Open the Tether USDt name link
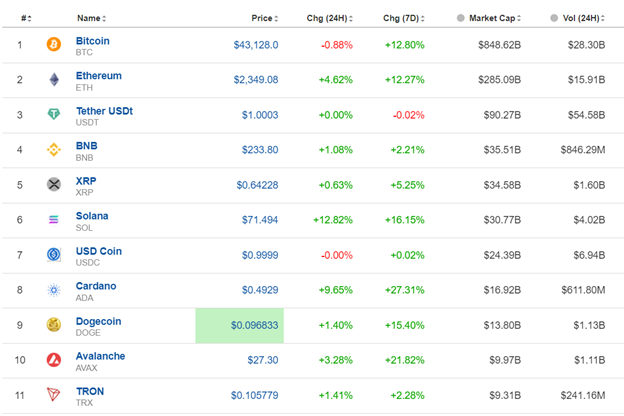 (104, 111)
